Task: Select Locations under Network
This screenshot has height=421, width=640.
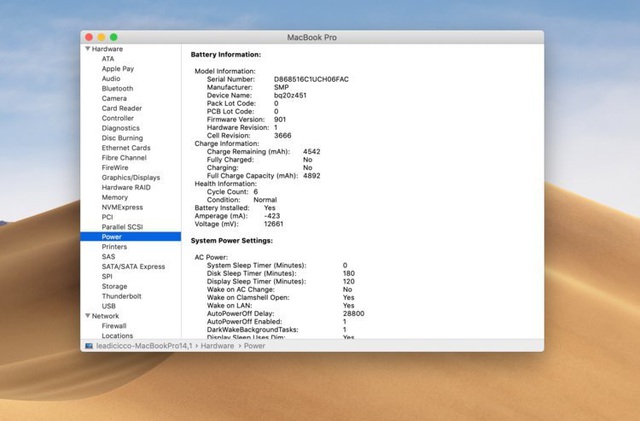Action: click(x=117, y=336)
